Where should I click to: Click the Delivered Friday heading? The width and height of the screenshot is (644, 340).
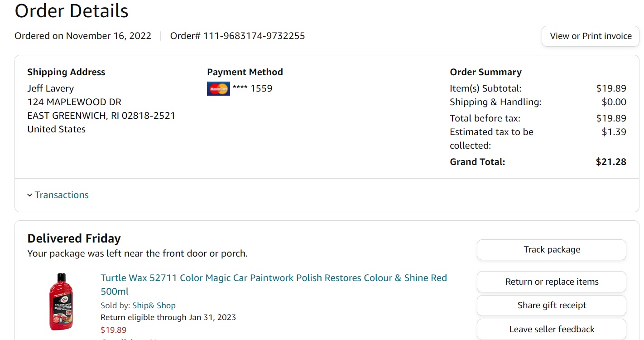[74, 238]
